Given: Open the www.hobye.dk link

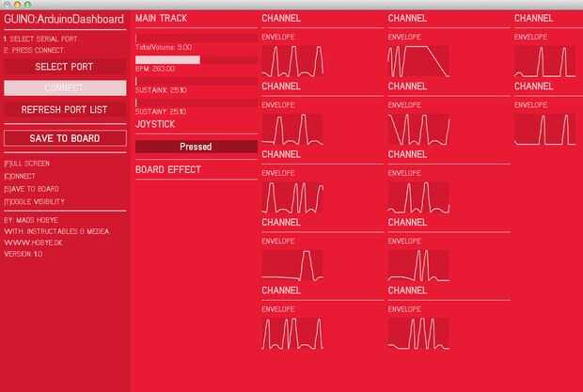Looking at the screenshot, I should click(33, 243).
